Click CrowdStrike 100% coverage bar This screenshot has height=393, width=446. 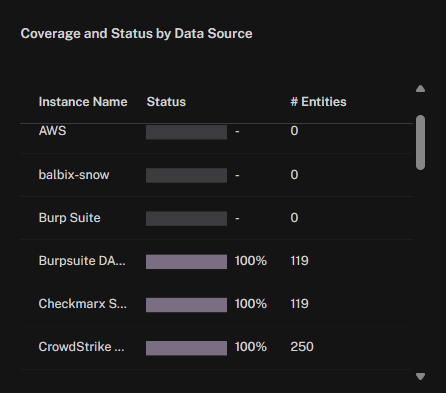point(186,348)
